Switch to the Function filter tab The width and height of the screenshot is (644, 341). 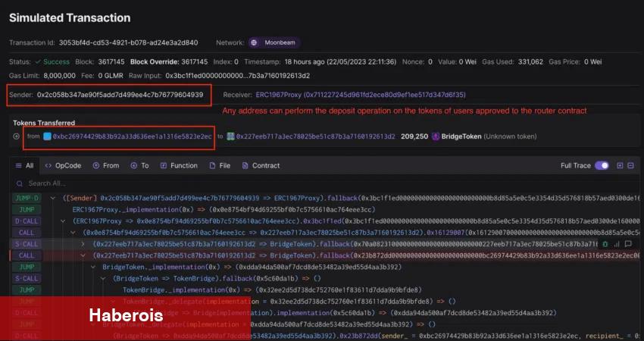click(x=179, y=165)
